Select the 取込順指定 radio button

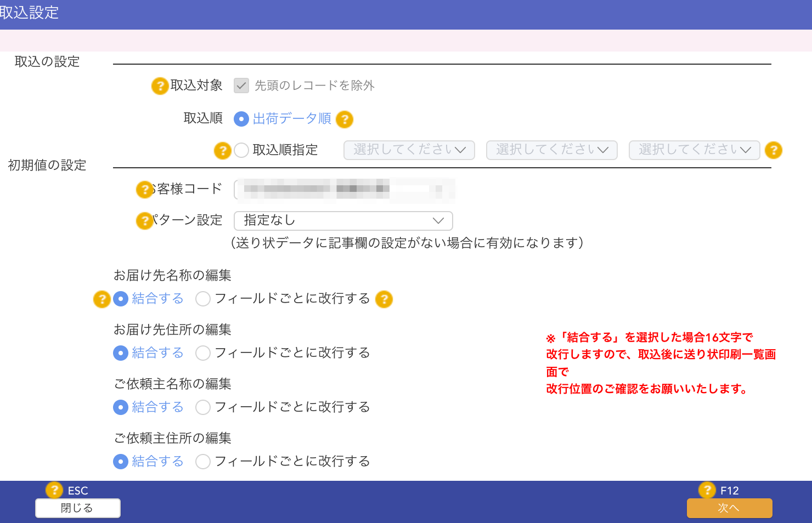click(241, 150)
